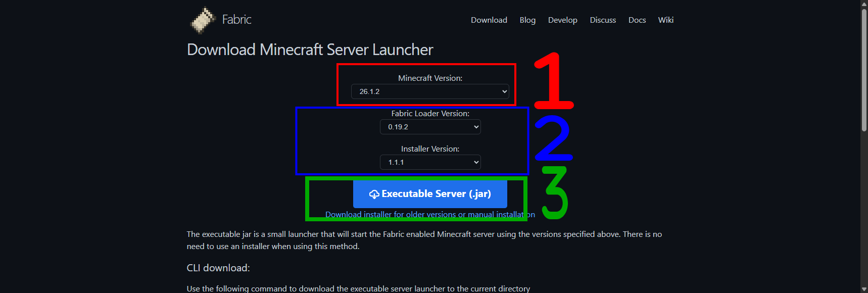
Task: Click the Fabric Loader Version label
Action: [x=430, y=114]
